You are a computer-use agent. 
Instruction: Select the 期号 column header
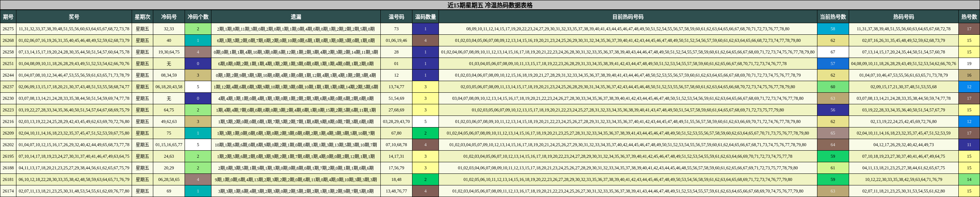tap(8, 17)
